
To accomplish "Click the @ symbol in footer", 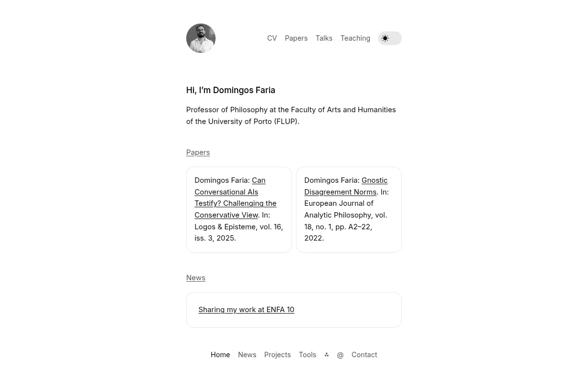I will 340,355.
